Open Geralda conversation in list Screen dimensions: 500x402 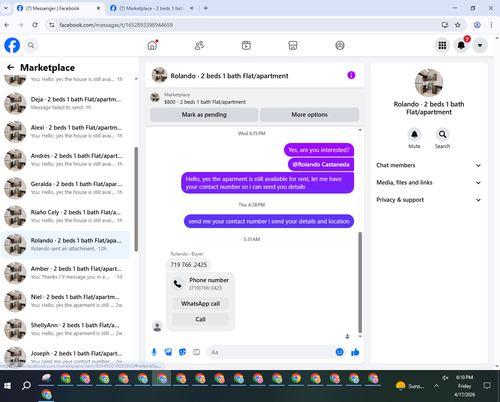tap(66, 188)
